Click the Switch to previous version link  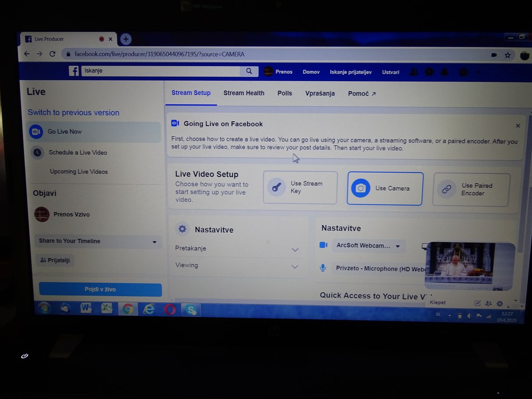(x=74, y=113)
